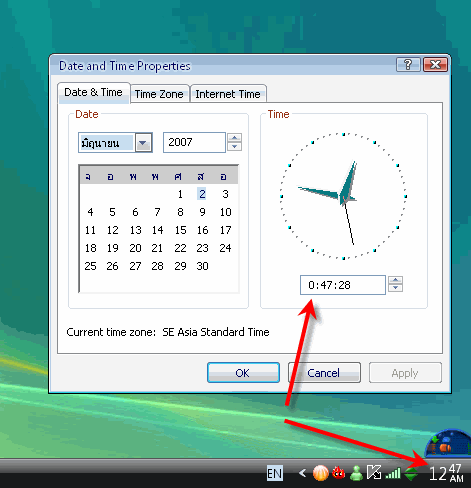Switch to the Internet Time tab
The width and height of the screenshot is (471, 488).
pos(228,94)
